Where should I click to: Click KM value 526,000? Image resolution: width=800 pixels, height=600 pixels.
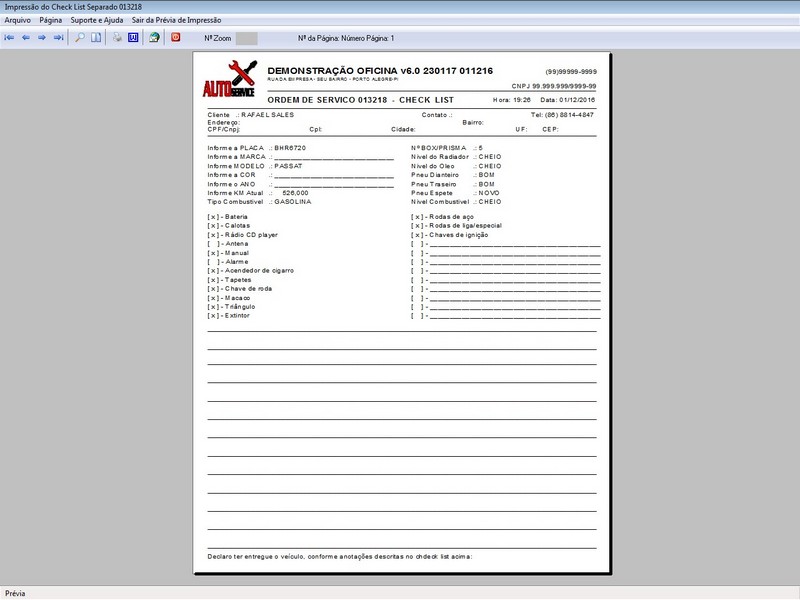[x=295, y=193]
